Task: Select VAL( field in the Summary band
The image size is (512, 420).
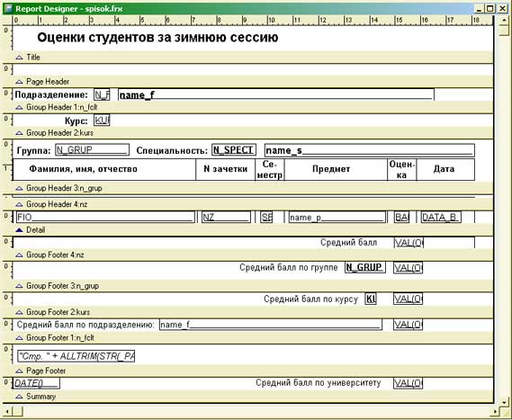Action: click(409, 383)
